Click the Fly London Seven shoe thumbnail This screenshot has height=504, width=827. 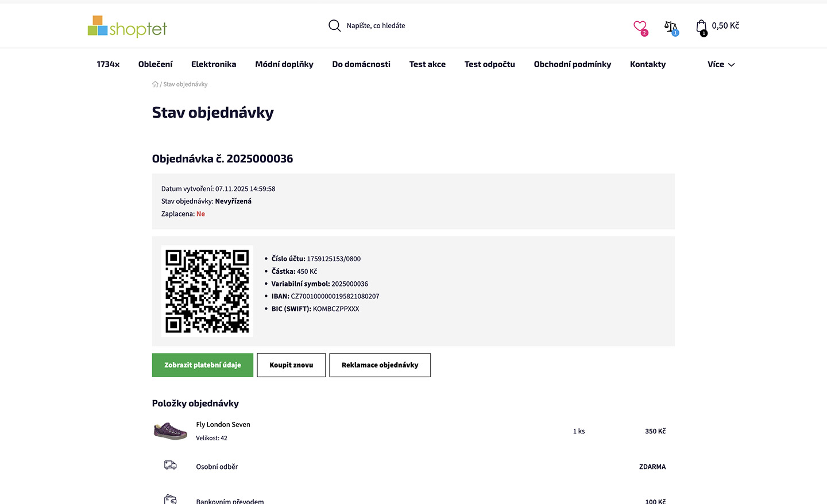click(x=171, y=431)
